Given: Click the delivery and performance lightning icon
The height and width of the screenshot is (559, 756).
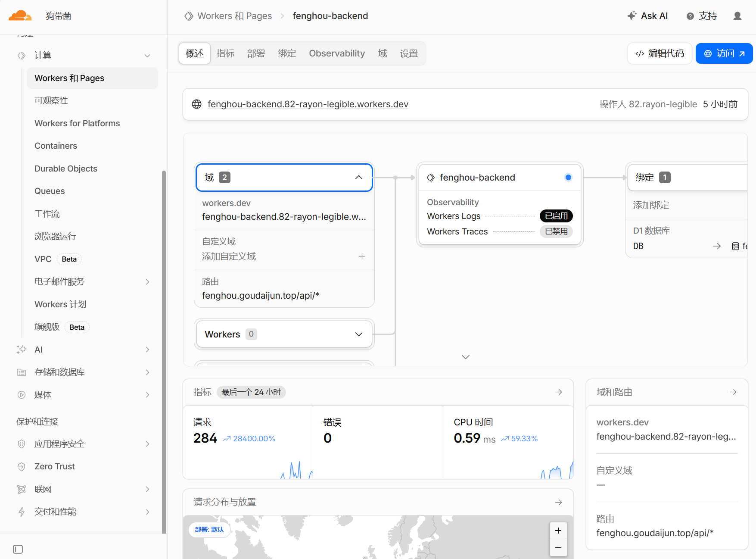Looking at the screenshot, I should tap(22, 512).
